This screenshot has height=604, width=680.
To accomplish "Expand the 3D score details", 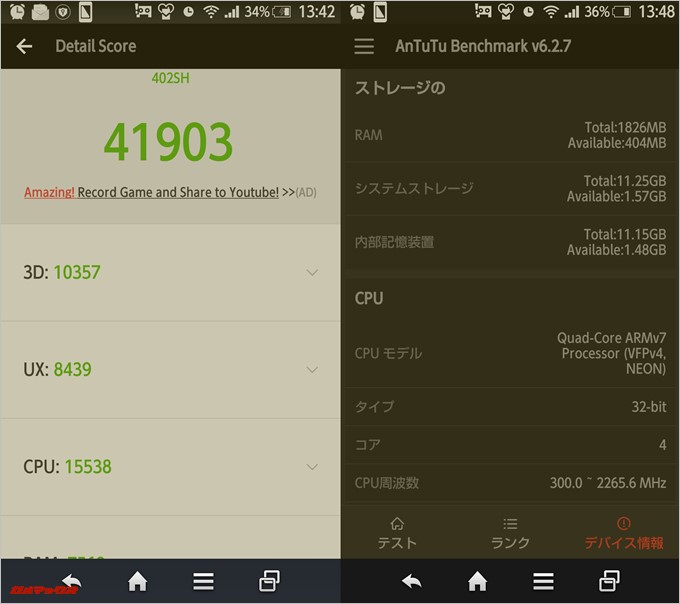I will [x=312, y=273].
